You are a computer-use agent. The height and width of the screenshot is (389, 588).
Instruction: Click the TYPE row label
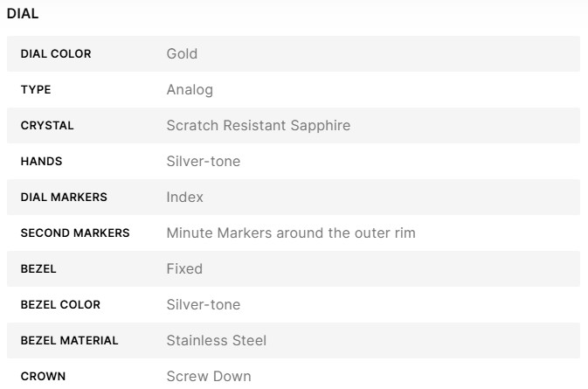click(36, 90)
